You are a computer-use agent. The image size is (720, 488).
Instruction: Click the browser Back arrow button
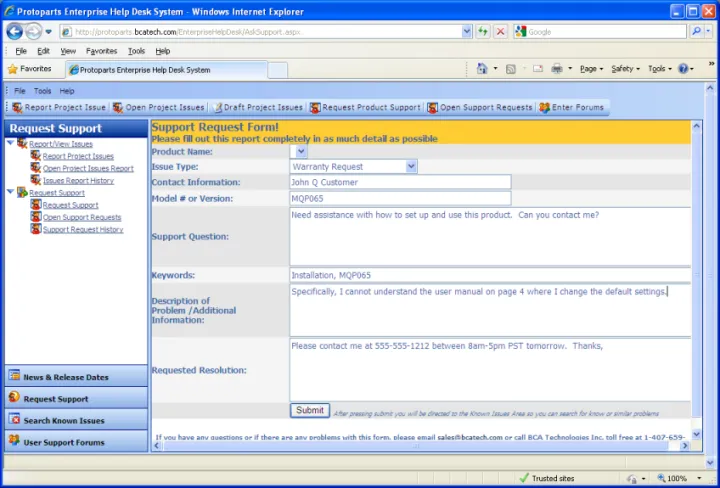16,31
